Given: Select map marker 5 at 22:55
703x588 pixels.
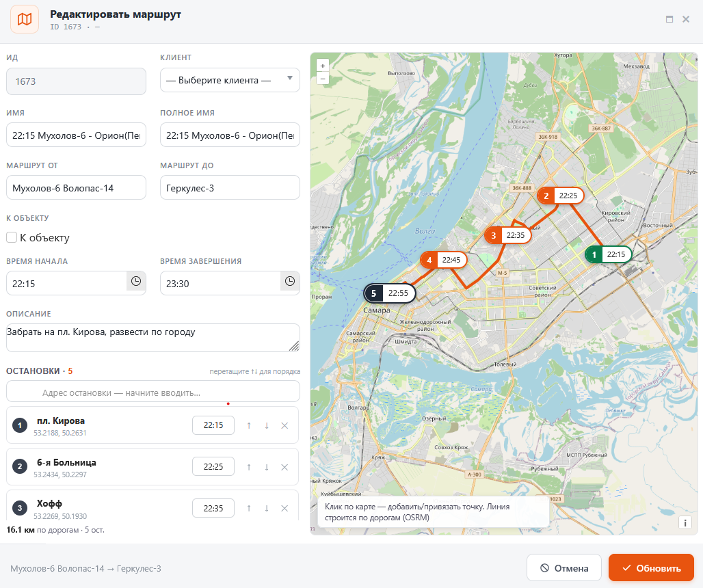Looking at the screenshot, I should point(390,293).
